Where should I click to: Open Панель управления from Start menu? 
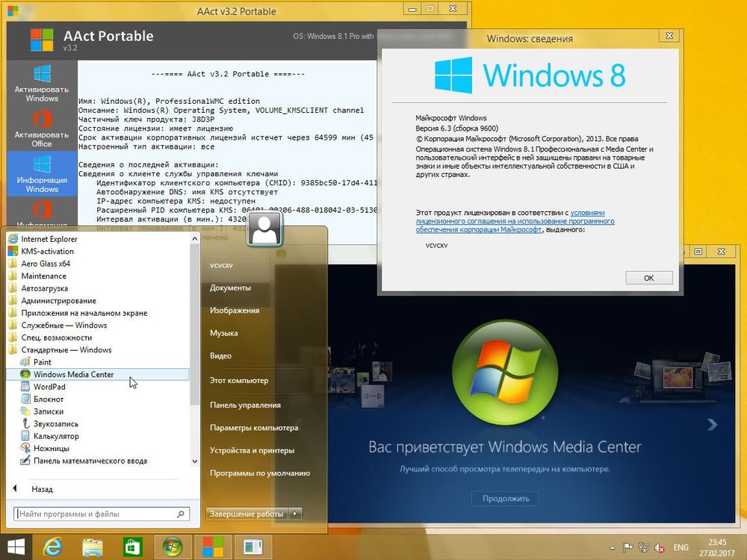click(x=245, y=405)
